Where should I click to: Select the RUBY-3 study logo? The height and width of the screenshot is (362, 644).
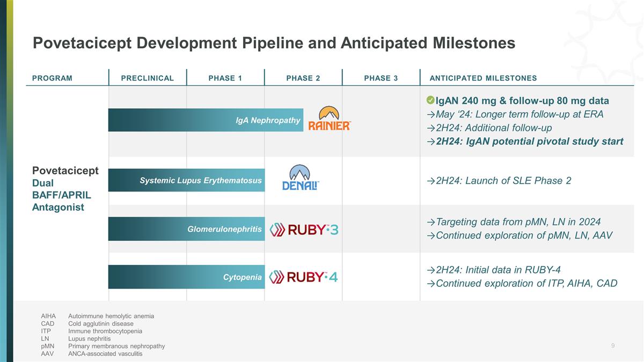pyautogui.click(x=304, y=230)
